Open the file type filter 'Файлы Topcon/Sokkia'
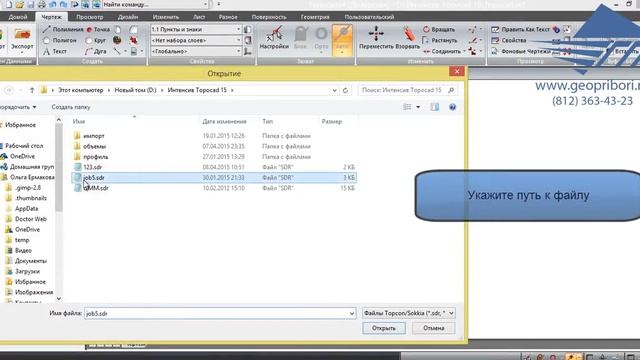The image size is (640, 360). click(x=409, y=313)
